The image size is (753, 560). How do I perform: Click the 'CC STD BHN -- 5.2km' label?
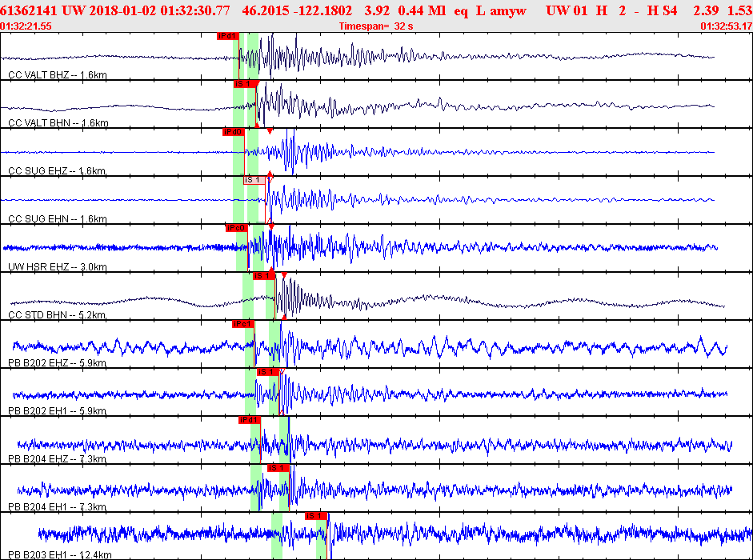click(57, 315)
